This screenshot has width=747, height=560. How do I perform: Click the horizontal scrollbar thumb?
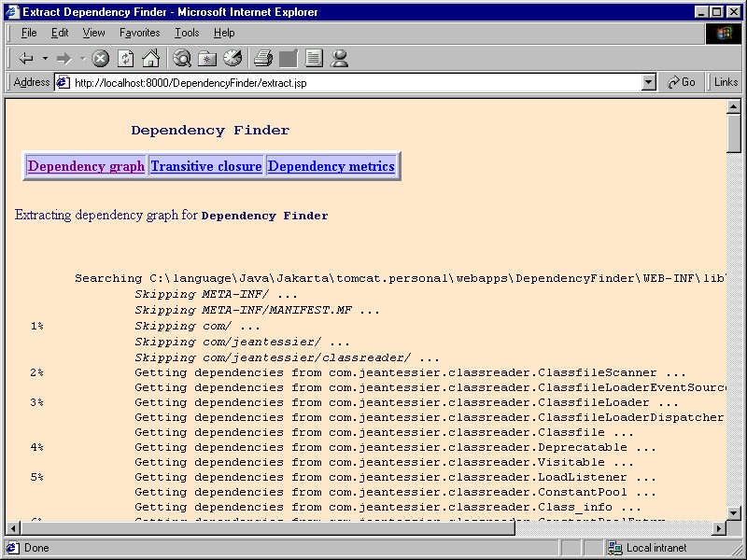267,527
